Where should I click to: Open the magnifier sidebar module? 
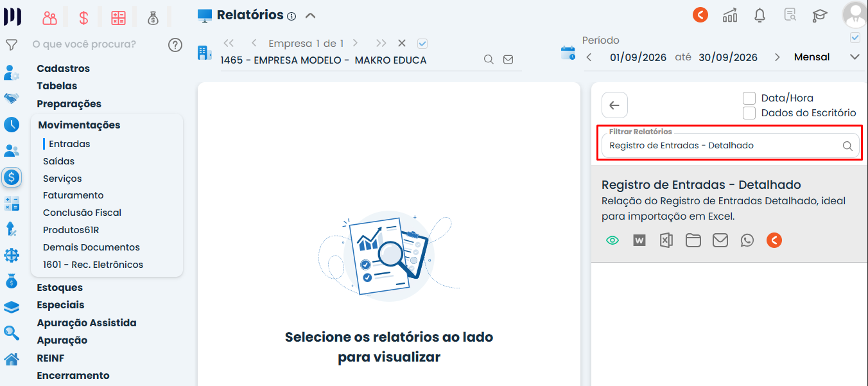coord(12,333)
